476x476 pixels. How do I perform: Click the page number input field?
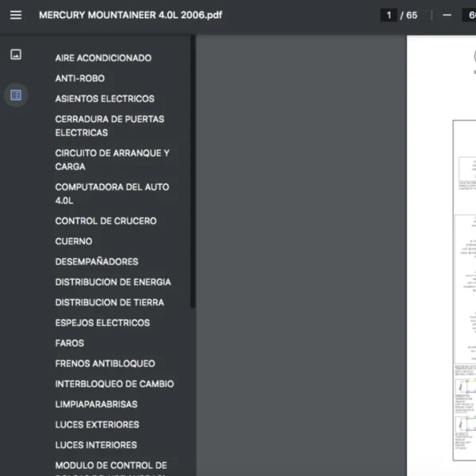[389, 15]
